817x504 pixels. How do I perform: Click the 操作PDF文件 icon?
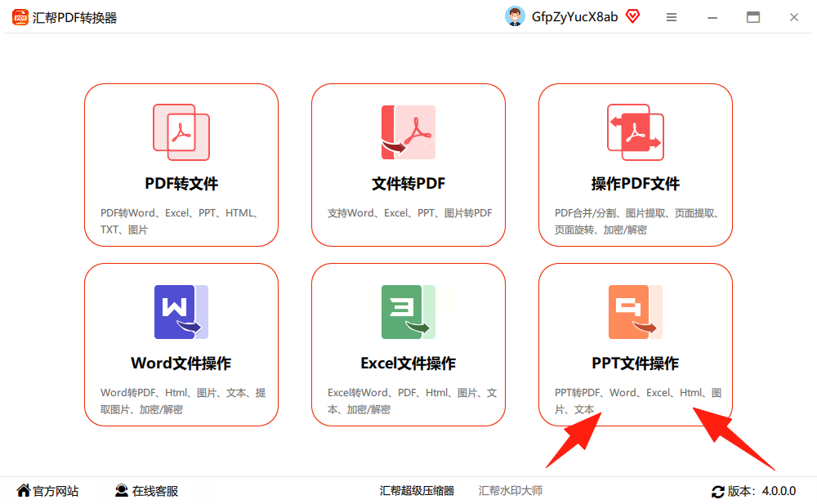point(636,132)
